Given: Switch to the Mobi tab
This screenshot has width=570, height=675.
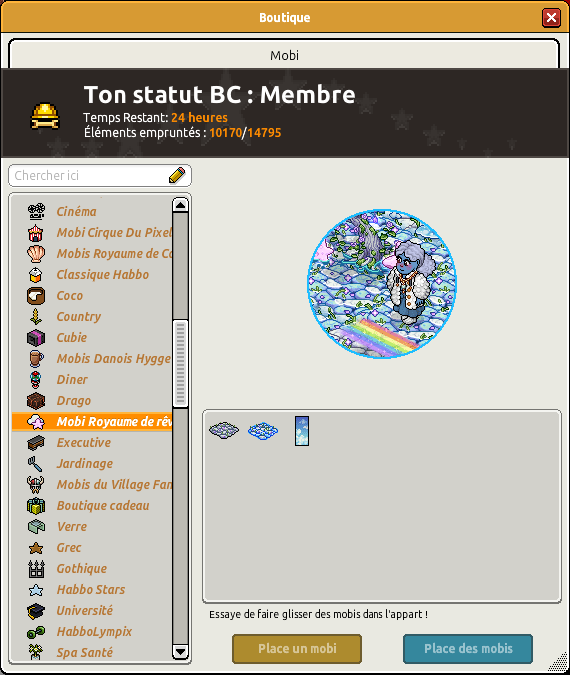Looking at the screenshot, I should pyautogui.click(x=284, y=55).
